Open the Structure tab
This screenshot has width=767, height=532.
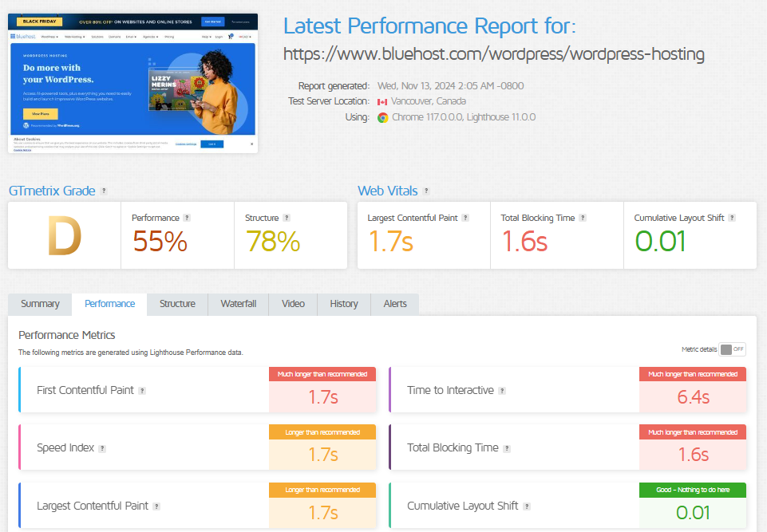[177, 304]
